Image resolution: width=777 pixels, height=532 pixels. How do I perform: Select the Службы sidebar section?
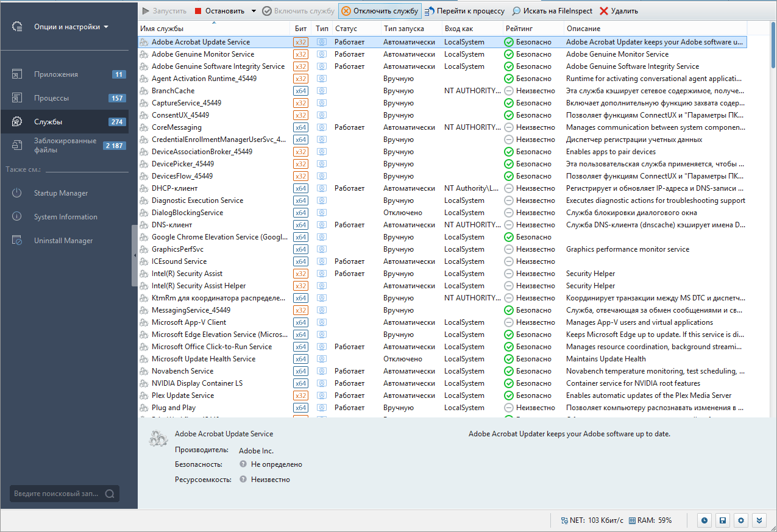click(64, 122)
